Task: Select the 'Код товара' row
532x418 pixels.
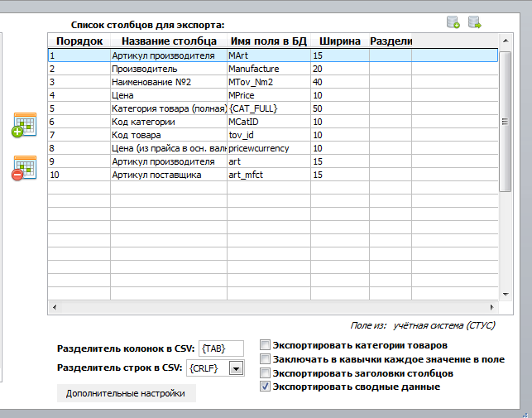Action: tap(273, 135)
